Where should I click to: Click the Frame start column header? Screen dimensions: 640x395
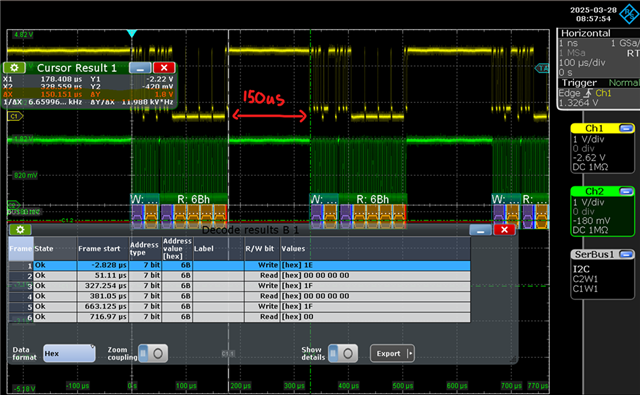click(x=103, y=249)
